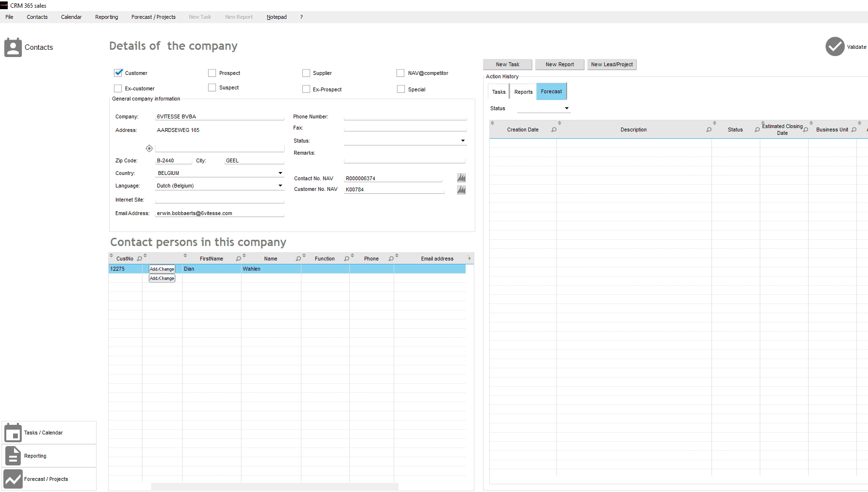Click search icon in Function column header
Viewport: 868px width, 492px height.
[x=346, y=259]
